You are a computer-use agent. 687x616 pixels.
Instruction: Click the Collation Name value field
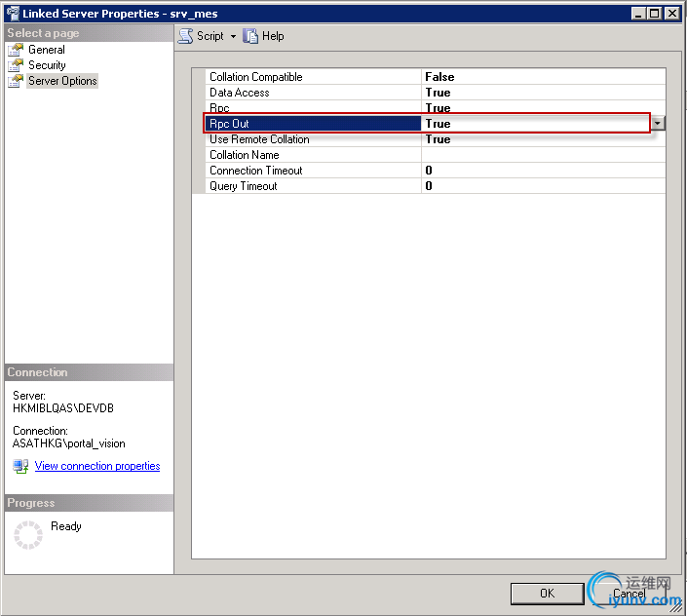pos(544,155)
